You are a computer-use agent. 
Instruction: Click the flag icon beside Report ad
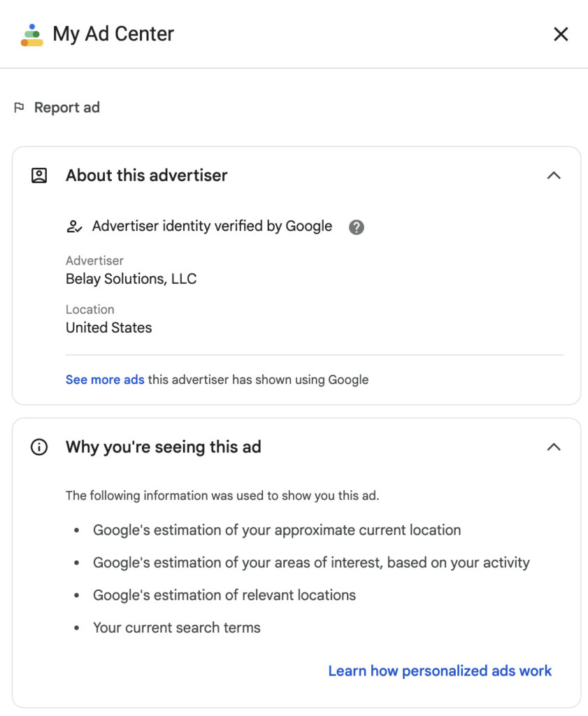(x=20, y=107)
